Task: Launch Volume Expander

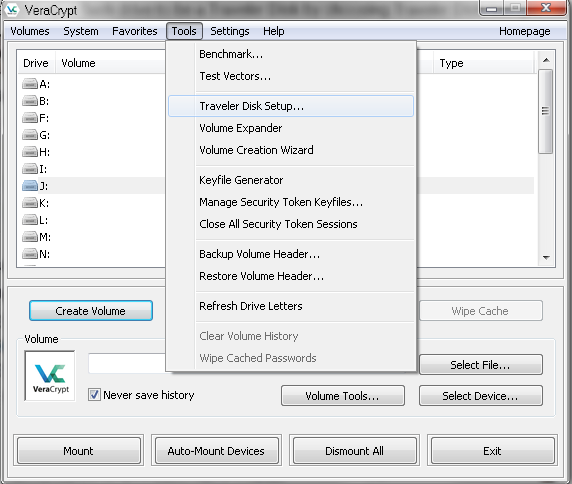Action: (291, 128)
